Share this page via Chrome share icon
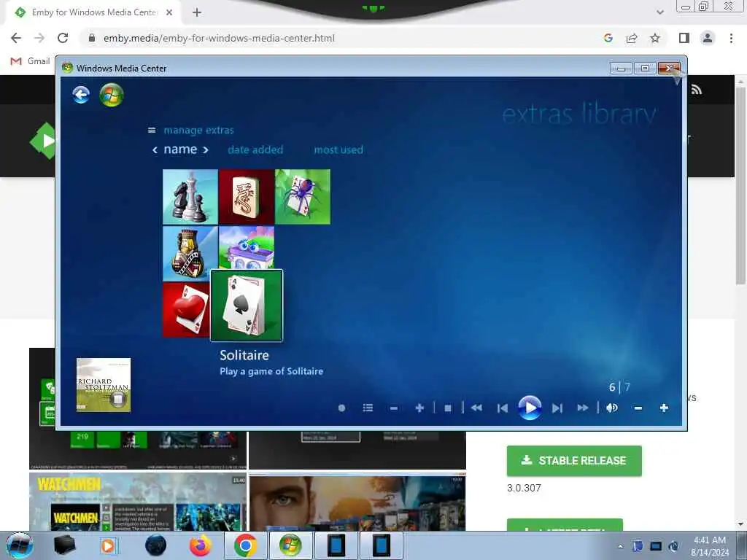Screen dimensions: 747x560 point(632,38)
